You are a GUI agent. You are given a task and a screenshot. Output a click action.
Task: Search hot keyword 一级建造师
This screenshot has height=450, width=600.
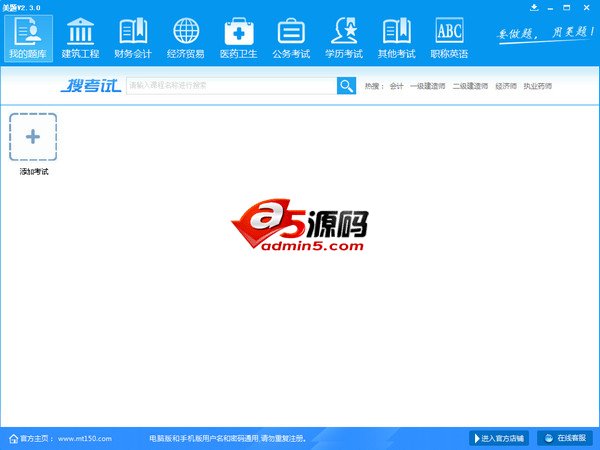click(427, 86)
